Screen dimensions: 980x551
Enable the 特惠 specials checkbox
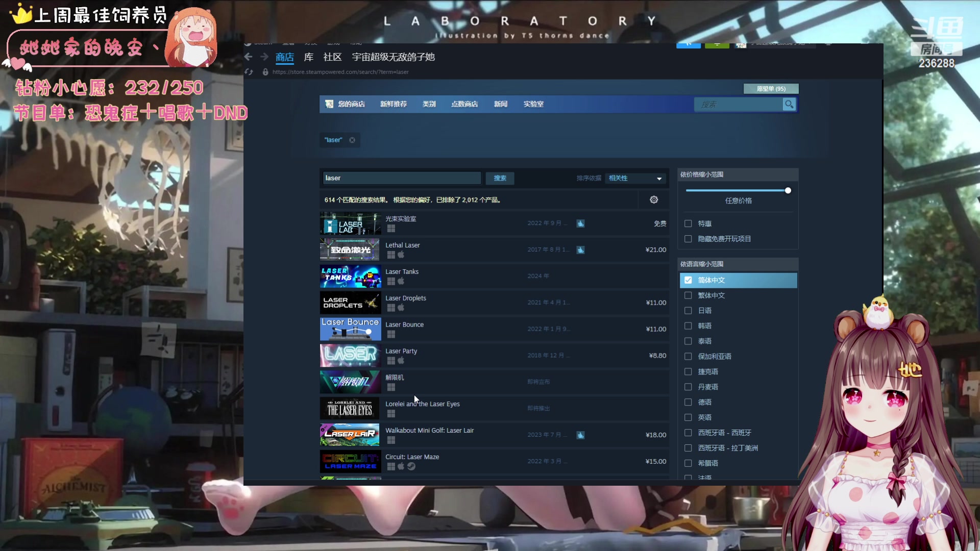[x=688, y=223]
